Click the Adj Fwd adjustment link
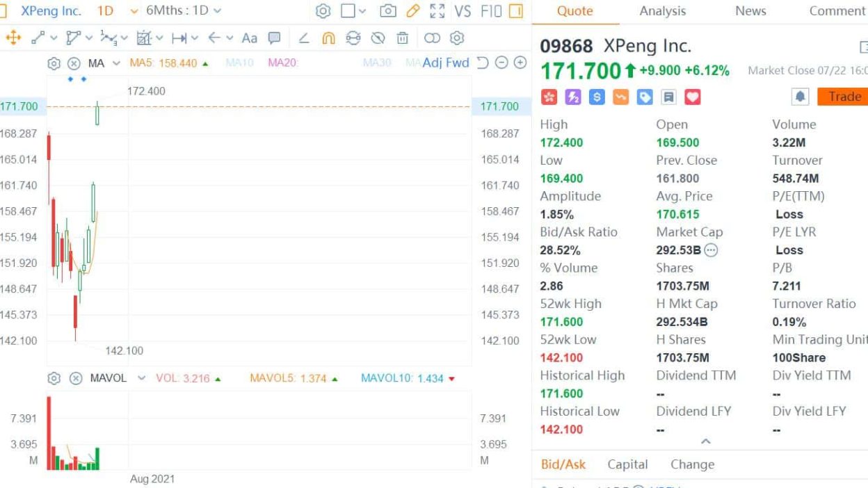This screenshot has height=488, width=868. [x=446, y=63]
